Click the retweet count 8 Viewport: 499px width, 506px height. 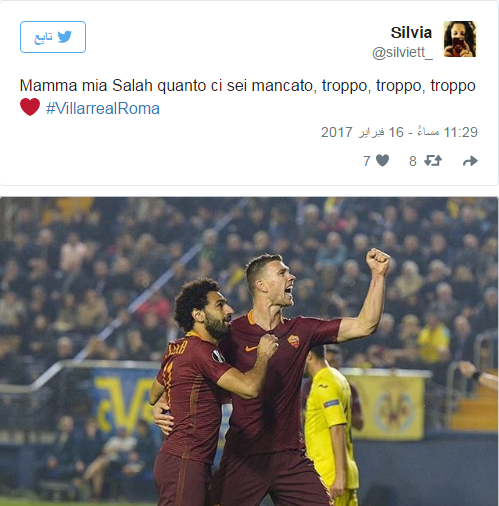(413, 161)
